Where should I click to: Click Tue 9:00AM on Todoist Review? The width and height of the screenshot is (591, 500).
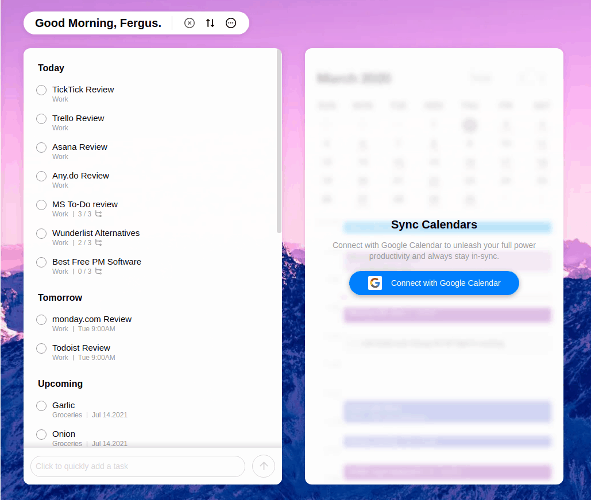96,358
